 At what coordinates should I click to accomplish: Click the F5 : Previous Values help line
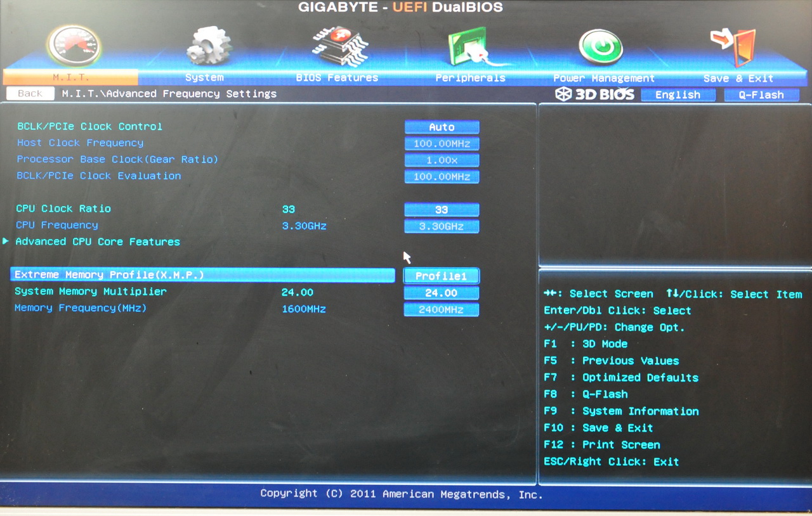pos(612,361)
